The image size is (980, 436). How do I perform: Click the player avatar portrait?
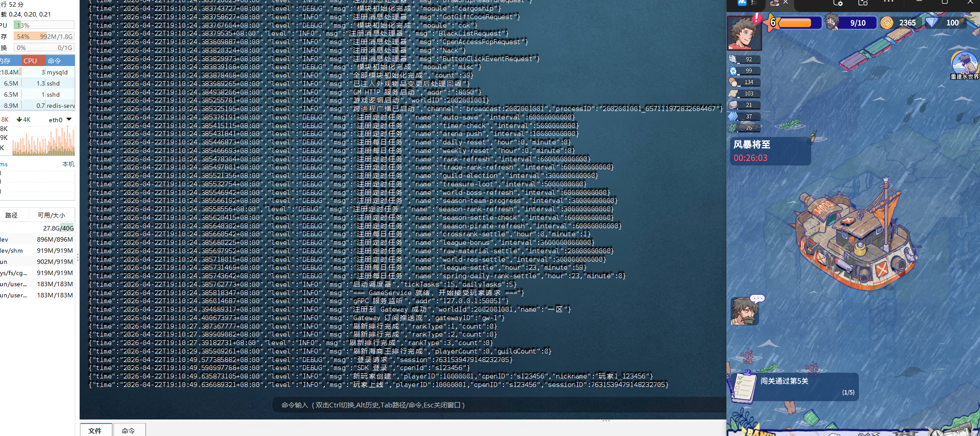point(744,33)
